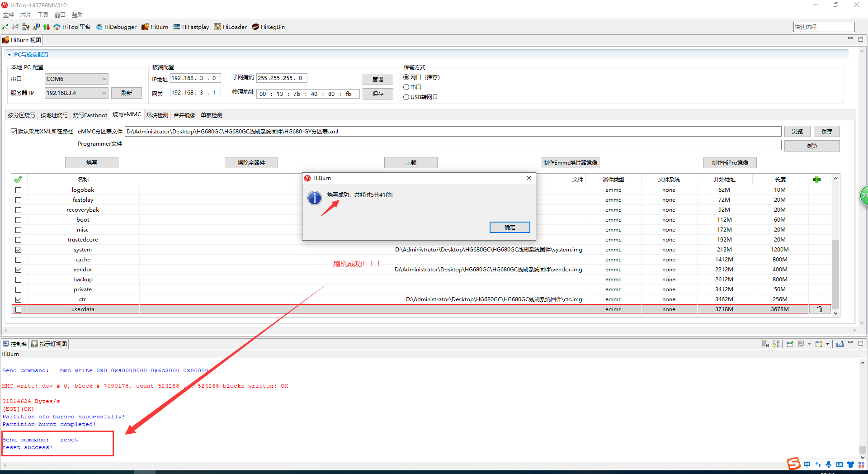This screenshot has width=868, height=474.
Task: Select the 串口 transfer radio button
Action: coord(406,87)
